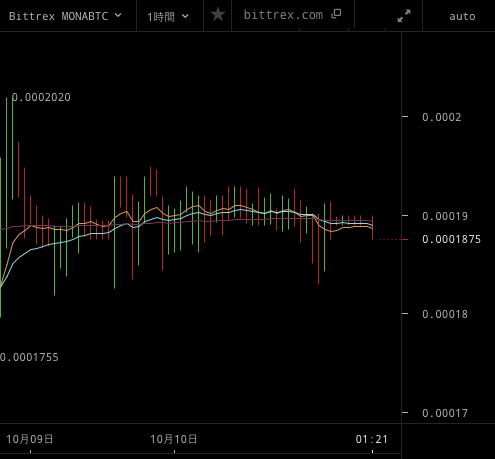Click the 0.00018 price axis label
495x459 pixels.
click(445, 314)
